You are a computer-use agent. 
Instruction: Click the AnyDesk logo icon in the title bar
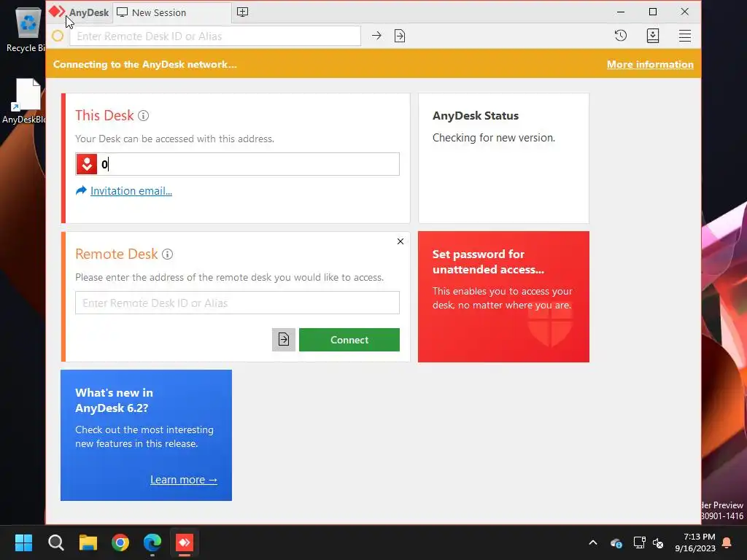[57, 12]
